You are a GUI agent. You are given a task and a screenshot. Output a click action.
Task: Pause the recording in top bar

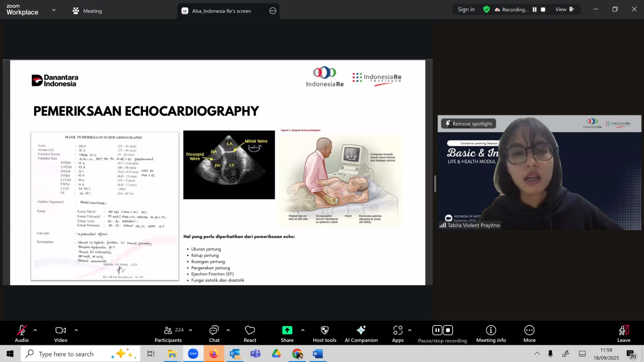click(535, 10)
